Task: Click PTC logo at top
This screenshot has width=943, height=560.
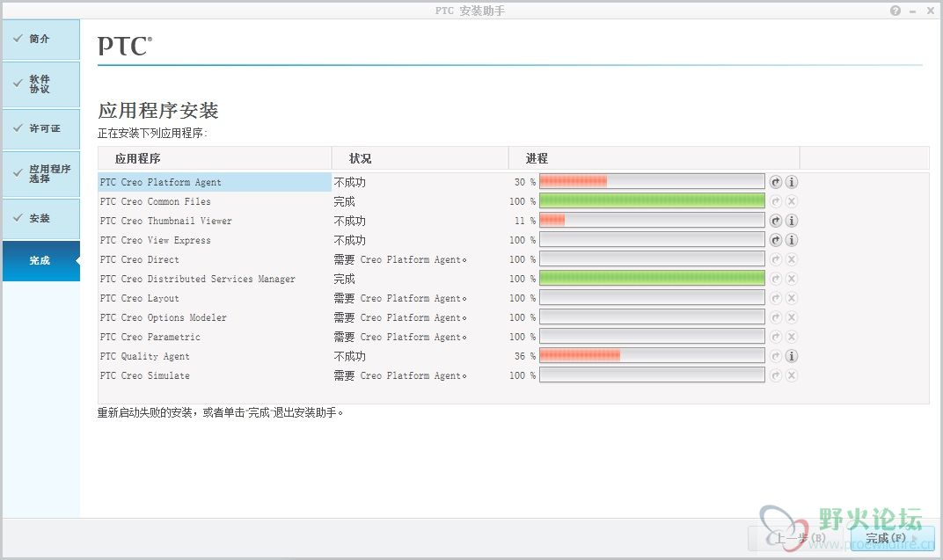Action: 125,46
